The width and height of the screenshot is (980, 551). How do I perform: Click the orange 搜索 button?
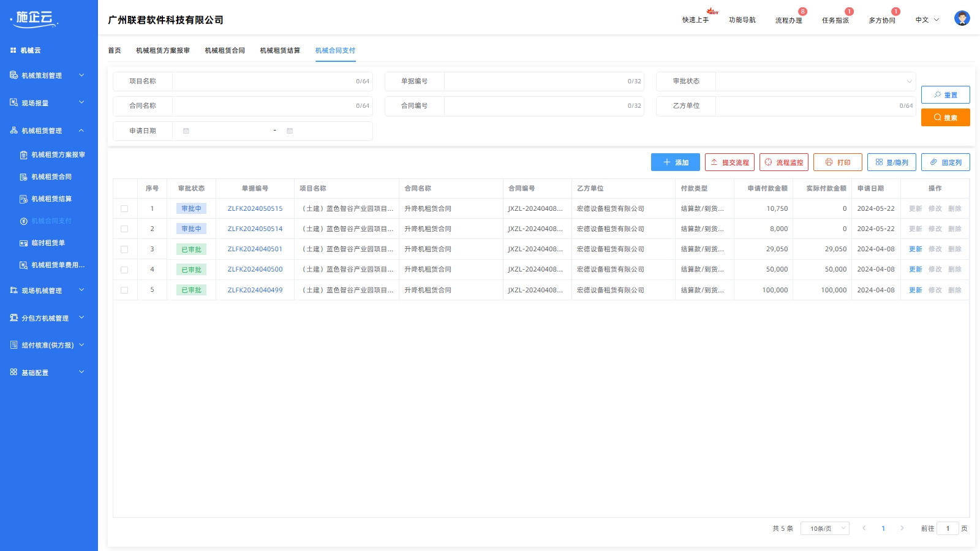pyautogui.click(x=946, y=117)
